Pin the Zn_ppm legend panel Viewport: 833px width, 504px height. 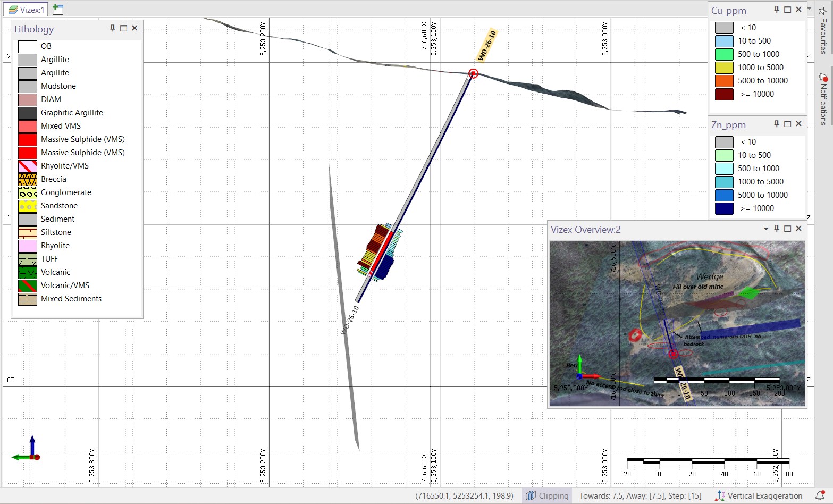777,124
